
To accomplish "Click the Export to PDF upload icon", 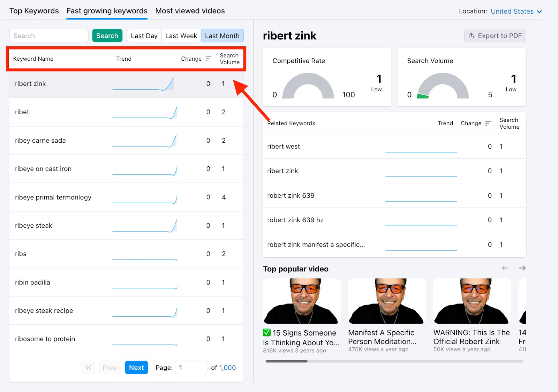I will click(472, 36).
